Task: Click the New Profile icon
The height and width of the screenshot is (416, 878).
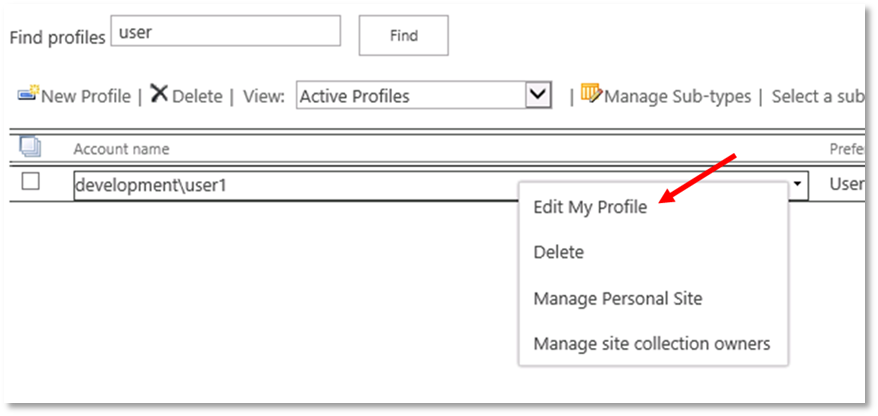Action: click(28, 95)
